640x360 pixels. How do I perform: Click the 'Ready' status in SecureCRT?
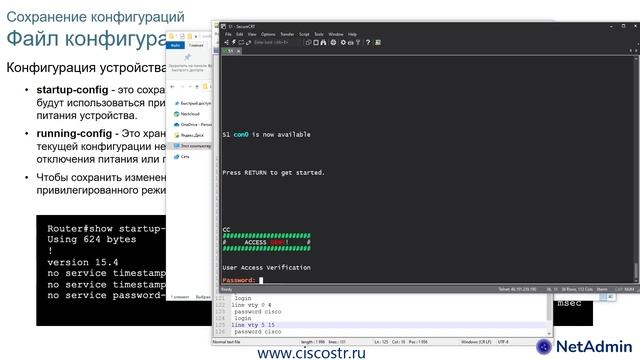coord(226,289)
